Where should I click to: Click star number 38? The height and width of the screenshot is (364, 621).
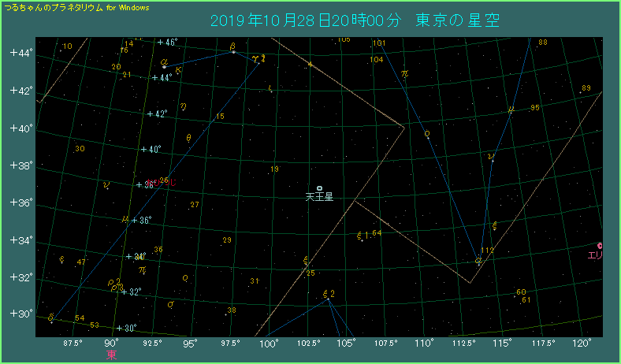[x=232, y=310]
